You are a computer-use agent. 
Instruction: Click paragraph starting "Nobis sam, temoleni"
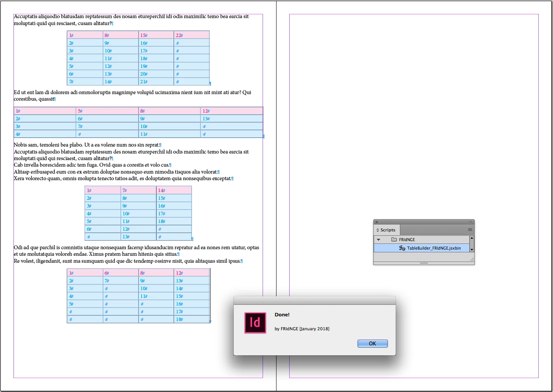click(x=88, y=145)
